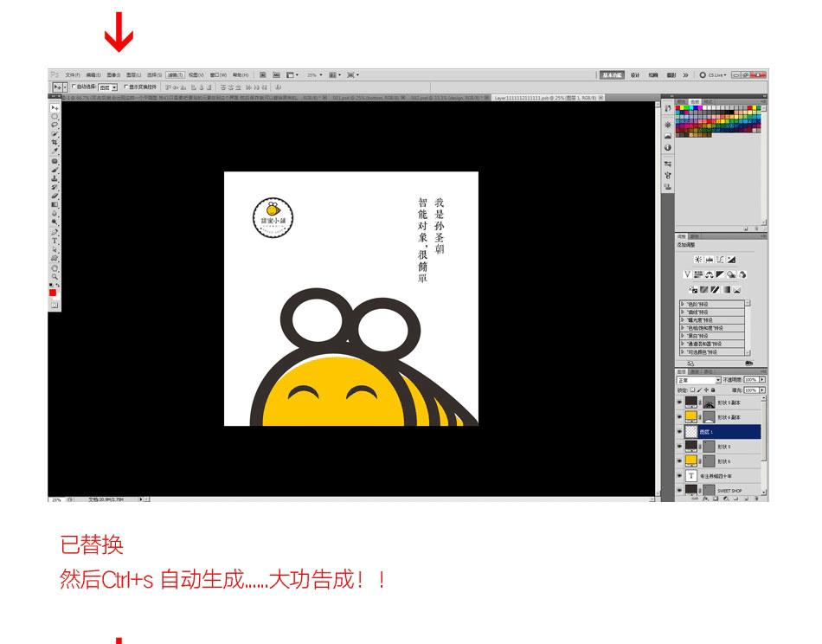Open the 窗口 menu

[219, 75]
